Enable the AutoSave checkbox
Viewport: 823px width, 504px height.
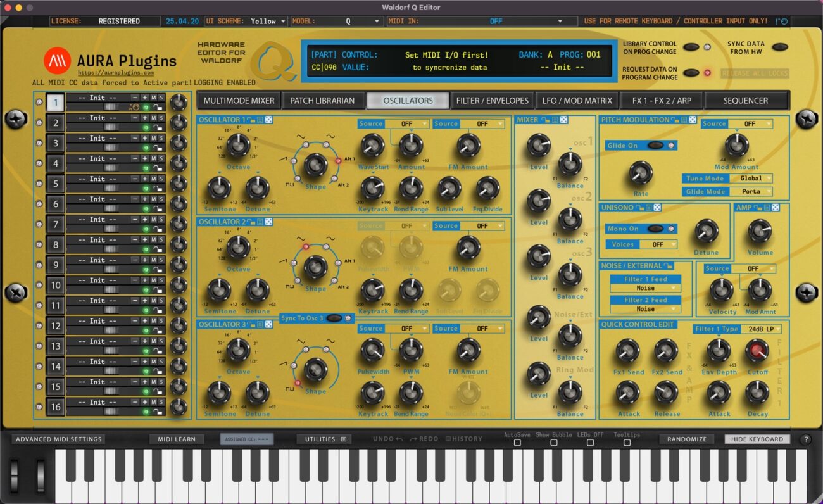(x=517, y=443)
